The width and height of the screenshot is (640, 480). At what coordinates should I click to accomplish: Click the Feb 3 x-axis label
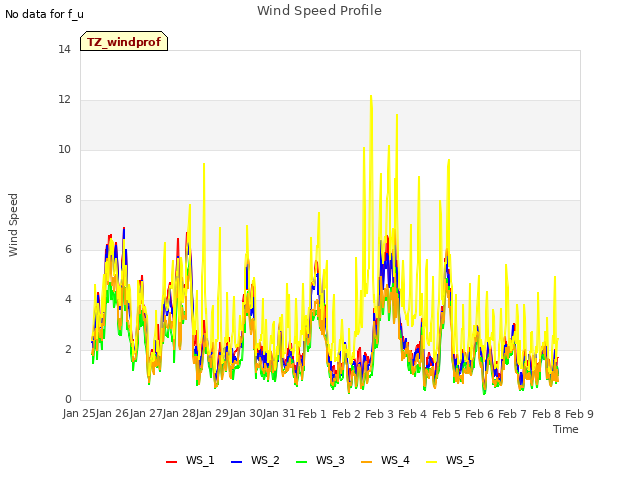379,414
